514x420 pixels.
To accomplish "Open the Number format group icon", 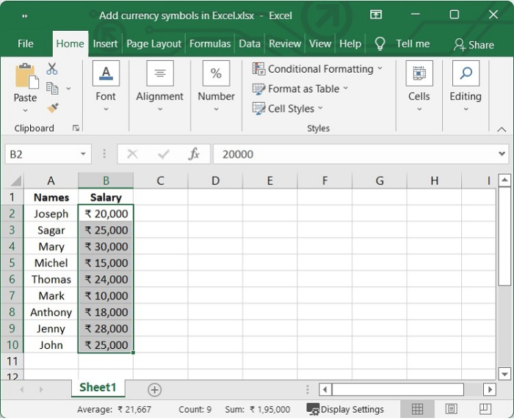I will (216, 74).
